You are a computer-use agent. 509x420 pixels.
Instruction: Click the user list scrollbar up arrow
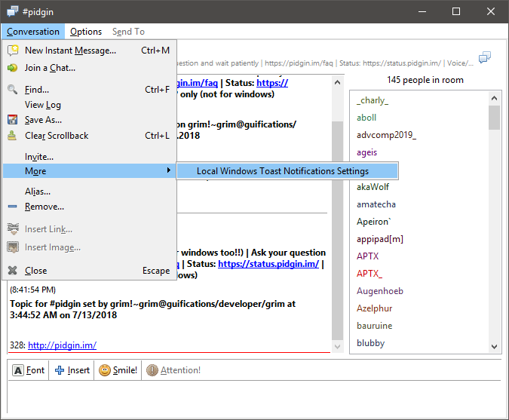coord(494,98)
